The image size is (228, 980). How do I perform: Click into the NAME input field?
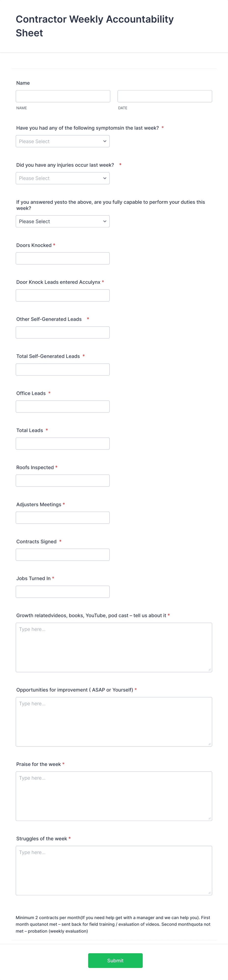[63, 96]
